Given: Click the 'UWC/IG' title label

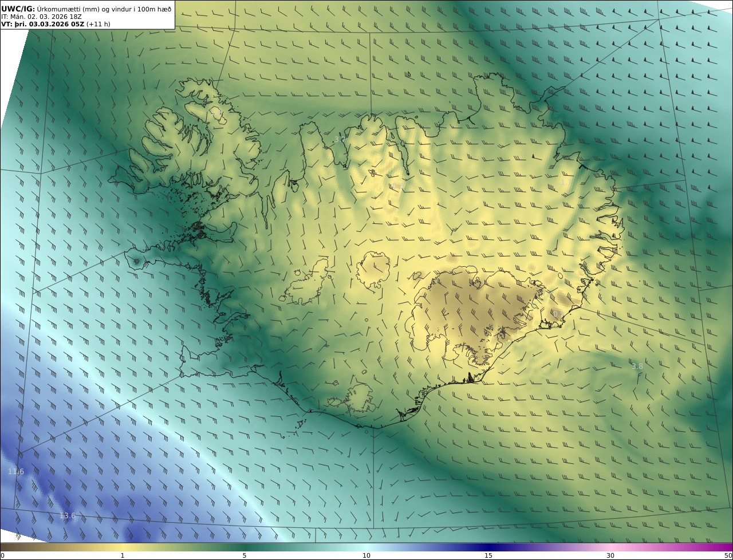Looking at the screenshot, I should click(18, 9).
